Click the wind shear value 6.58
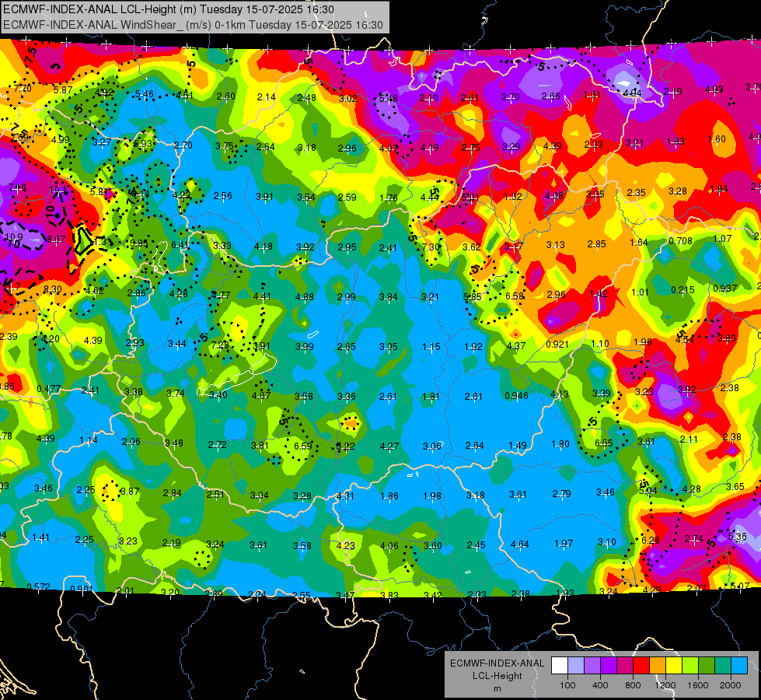761x700 pixels. [515, 296]
